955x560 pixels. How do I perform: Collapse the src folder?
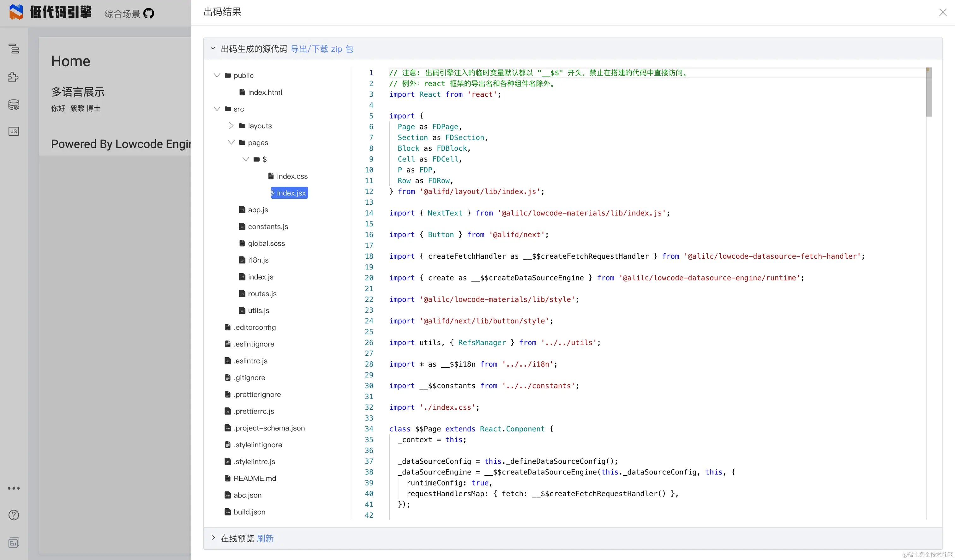click(x=217, y=109)
